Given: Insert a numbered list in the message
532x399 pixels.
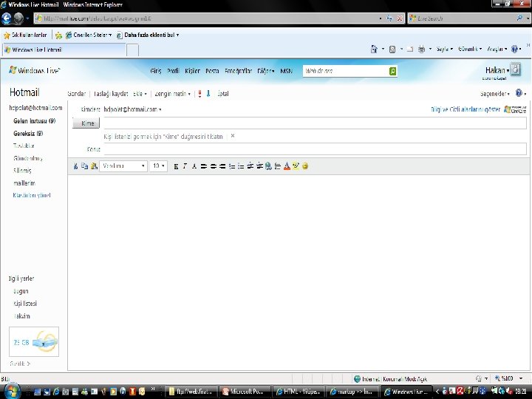Looking at the screenshot, I should point(232,166).
